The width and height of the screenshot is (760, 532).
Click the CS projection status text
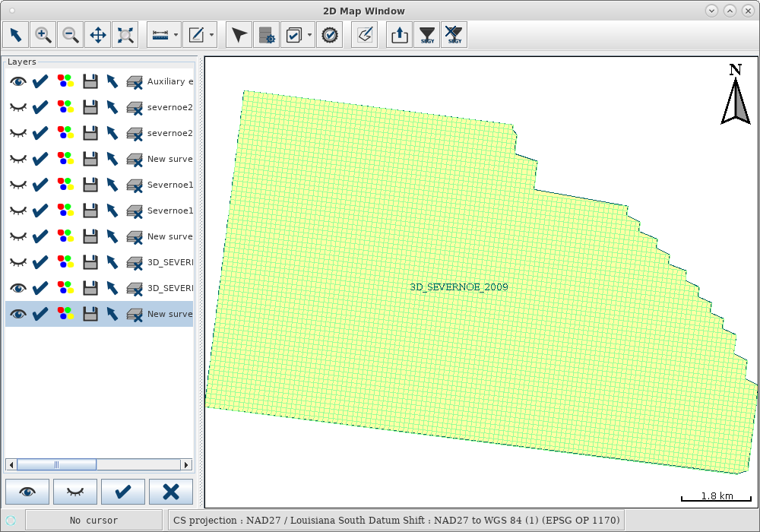pos(397,521)
